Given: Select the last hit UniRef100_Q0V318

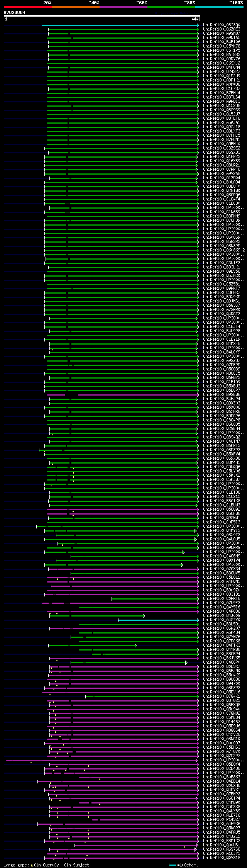Looking at the screenshot, I should (222, 858).
